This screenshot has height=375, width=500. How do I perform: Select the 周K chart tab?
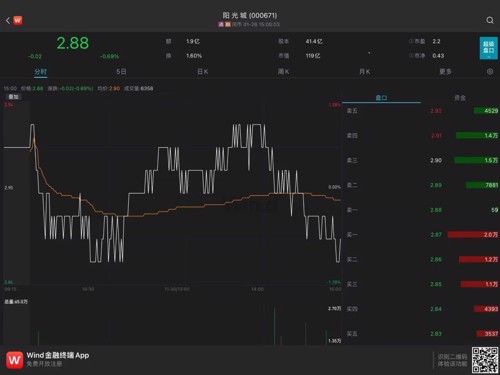[x=284, y=71]
